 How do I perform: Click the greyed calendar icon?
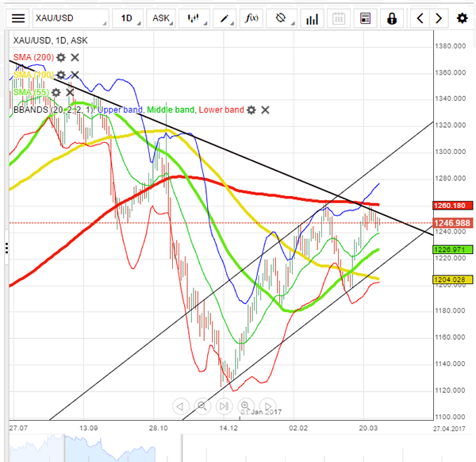click(x=339, y=18)
